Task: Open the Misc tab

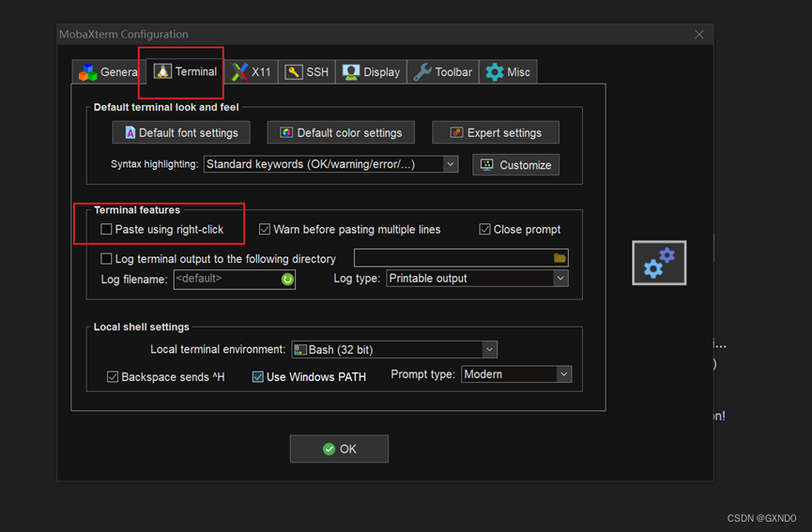Action: coord(508,72)
